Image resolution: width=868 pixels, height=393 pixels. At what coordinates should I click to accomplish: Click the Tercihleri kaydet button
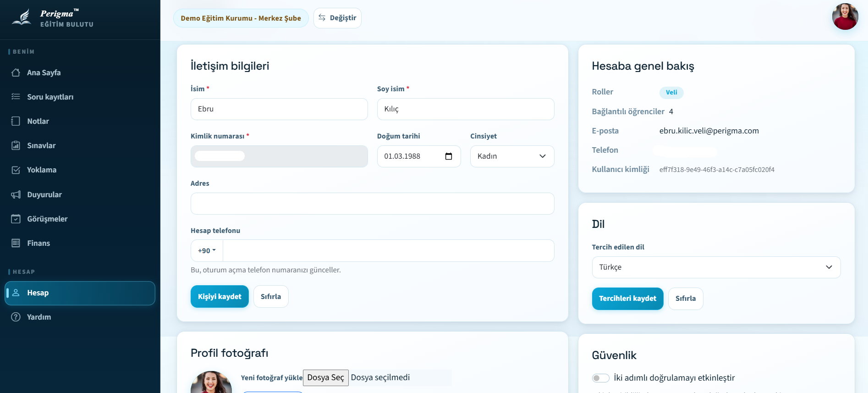coord(627,299)
